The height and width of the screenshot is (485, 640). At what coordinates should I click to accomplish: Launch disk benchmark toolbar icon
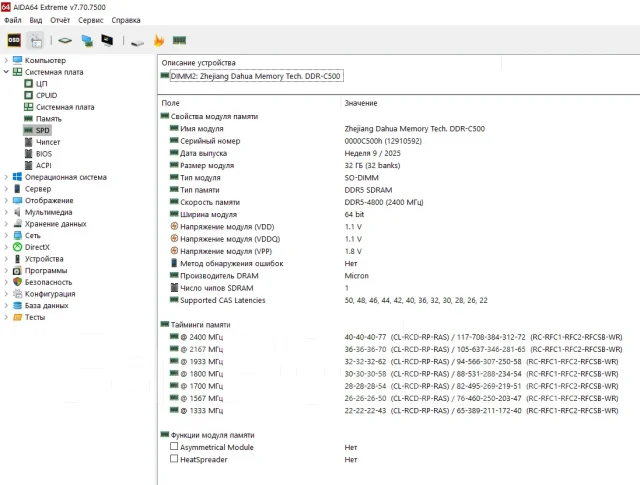[x=137, y=42]
